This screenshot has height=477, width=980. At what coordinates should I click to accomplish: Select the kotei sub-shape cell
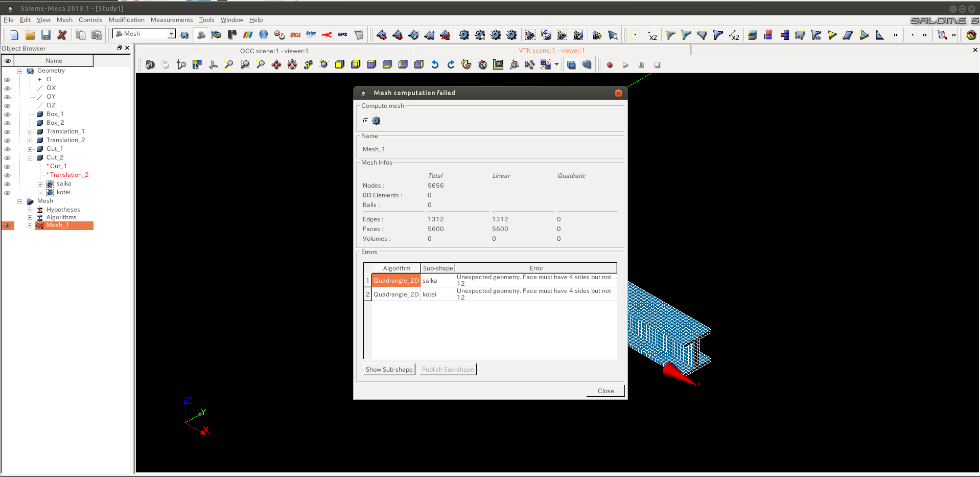[438, 294]
